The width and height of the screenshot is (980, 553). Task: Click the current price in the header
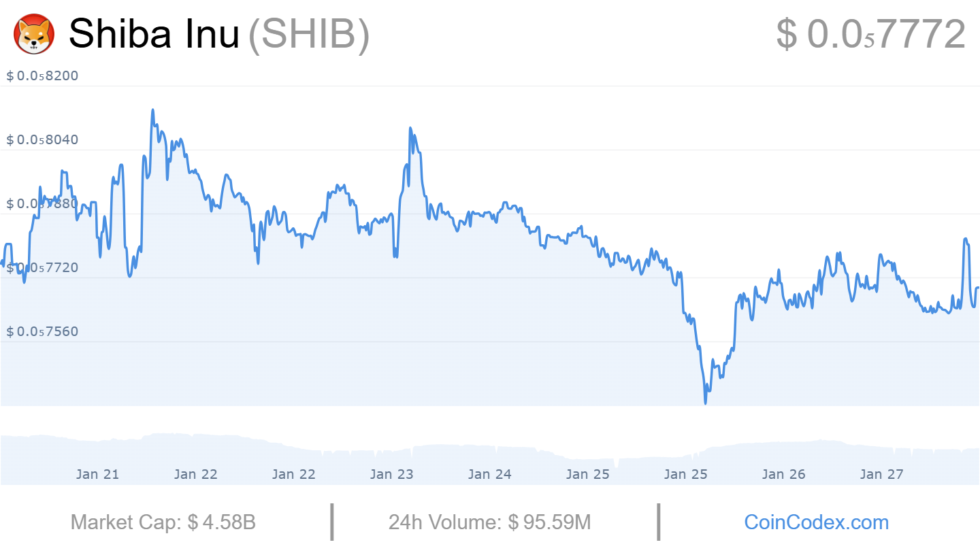pos(870,34)
